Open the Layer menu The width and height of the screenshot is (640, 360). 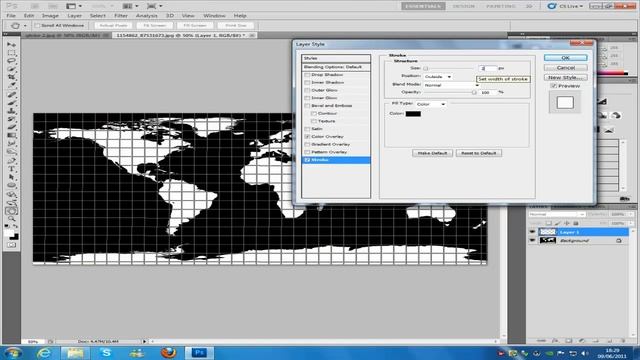(x=75, y=16)
